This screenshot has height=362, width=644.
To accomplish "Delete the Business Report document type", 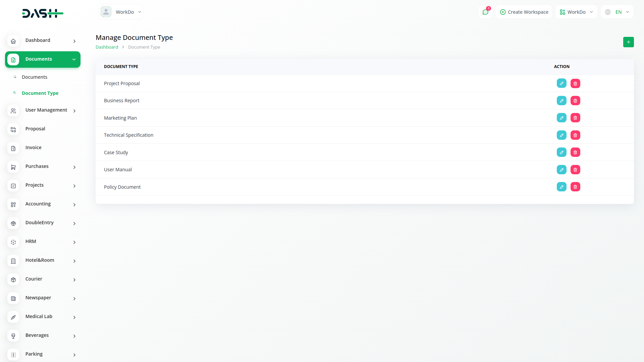I will pos(575,101).
